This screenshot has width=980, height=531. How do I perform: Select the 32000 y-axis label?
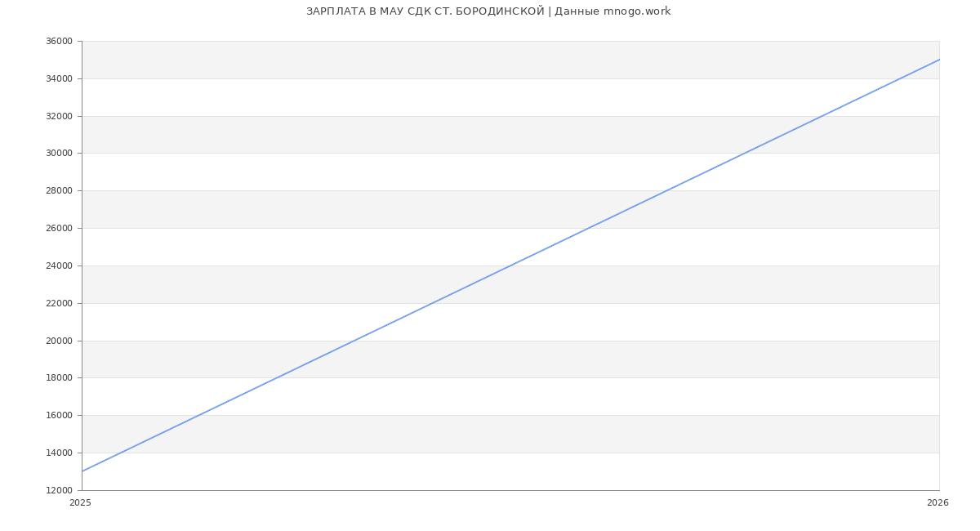(59, 116)
